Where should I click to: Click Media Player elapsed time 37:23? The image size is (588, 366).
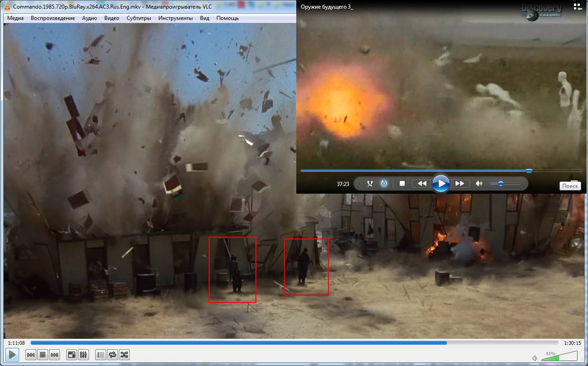click(x=343, y=184)
